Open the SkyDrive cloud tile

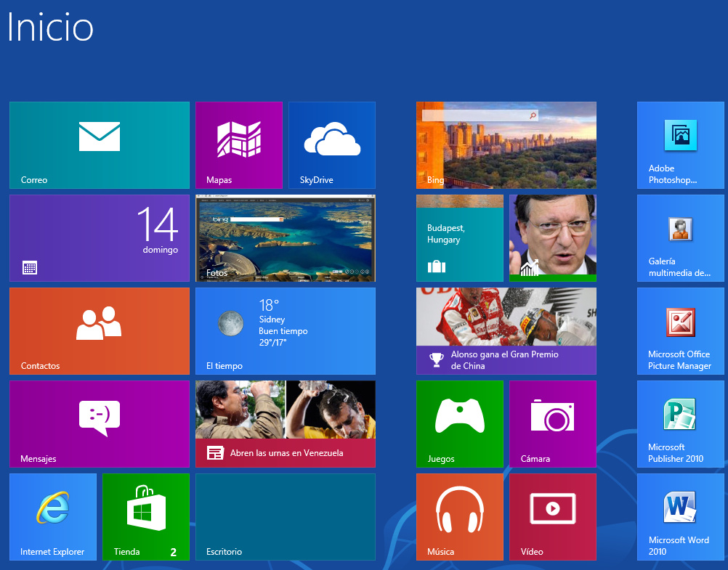point(332,145)
